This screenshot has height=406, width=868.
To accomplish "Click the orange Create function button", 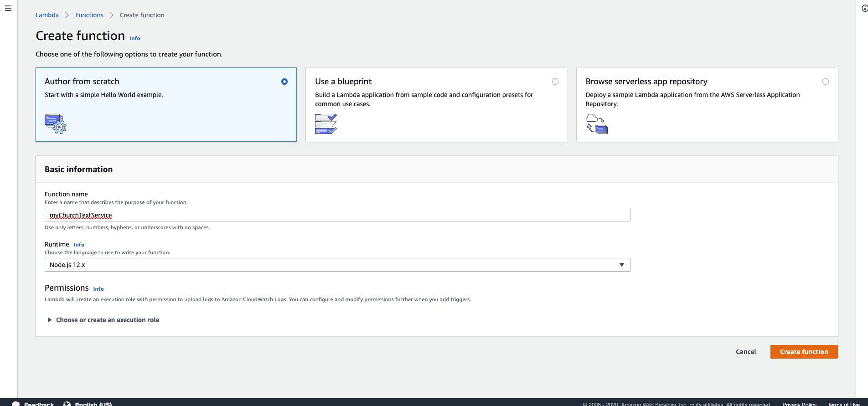I will pyautogui.click(x=804, y=352).
